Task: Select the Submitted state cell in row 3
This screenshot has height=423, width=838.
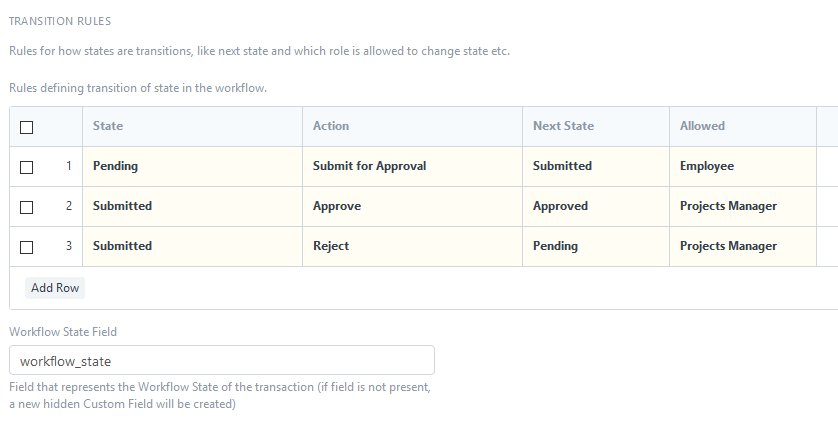Action: point(192,247)
